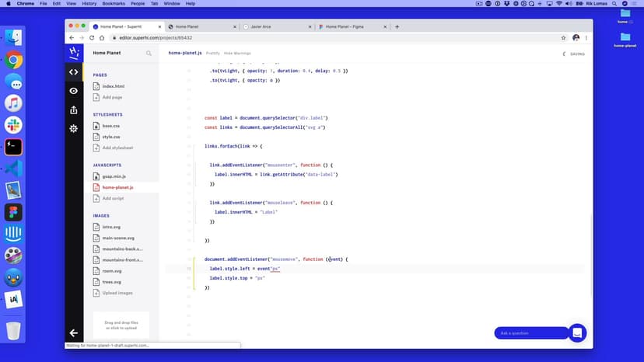Viewport: 644px width, 362px height.
Task: Click the SuperHi logo icon
Action: click(73, 53)
